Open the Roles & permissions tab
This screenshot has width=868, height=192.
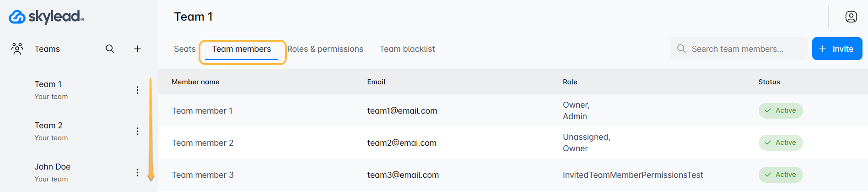pos(325,49)
